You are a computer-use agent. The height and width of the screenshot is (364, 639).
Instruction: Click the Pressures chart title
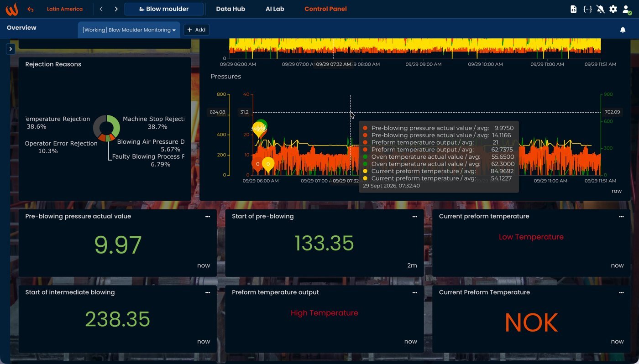click(225, 77)
